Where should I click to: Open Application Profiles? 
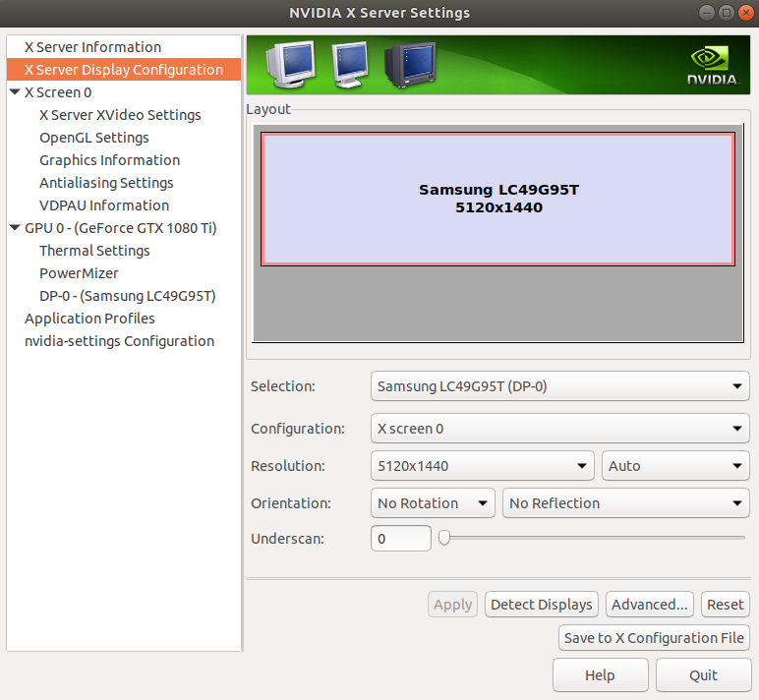pos(89,319)
